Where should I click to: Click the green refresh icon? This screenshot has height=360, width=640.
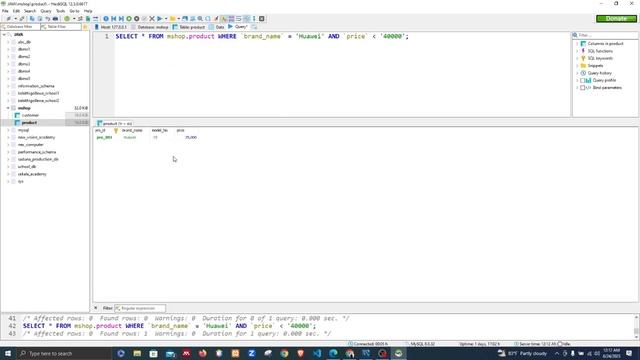pos(67,19)
